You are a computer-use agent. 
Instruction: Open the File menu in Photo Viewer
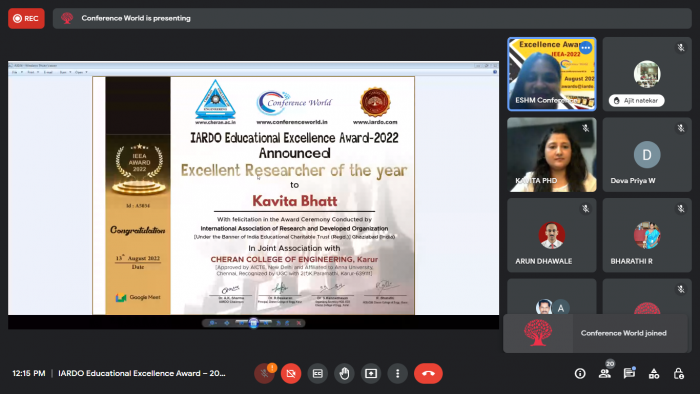click(15, 72)
